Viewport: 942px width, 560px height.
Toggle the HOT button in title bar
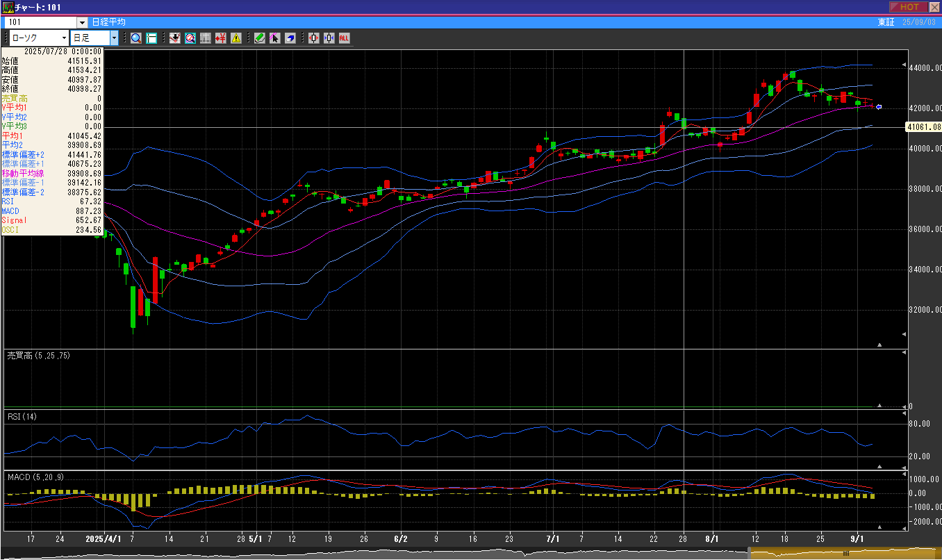click(x=908, y=7)
